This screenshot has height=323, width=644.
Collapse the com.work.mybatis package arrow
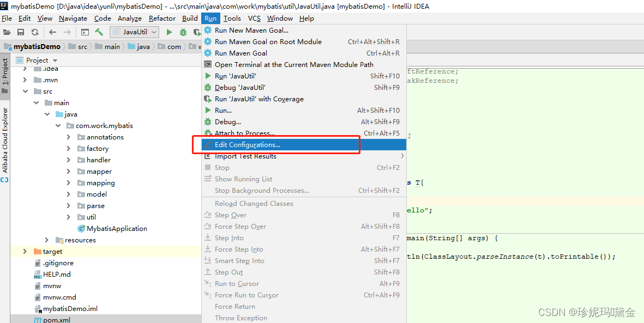(x=58, y=126)
